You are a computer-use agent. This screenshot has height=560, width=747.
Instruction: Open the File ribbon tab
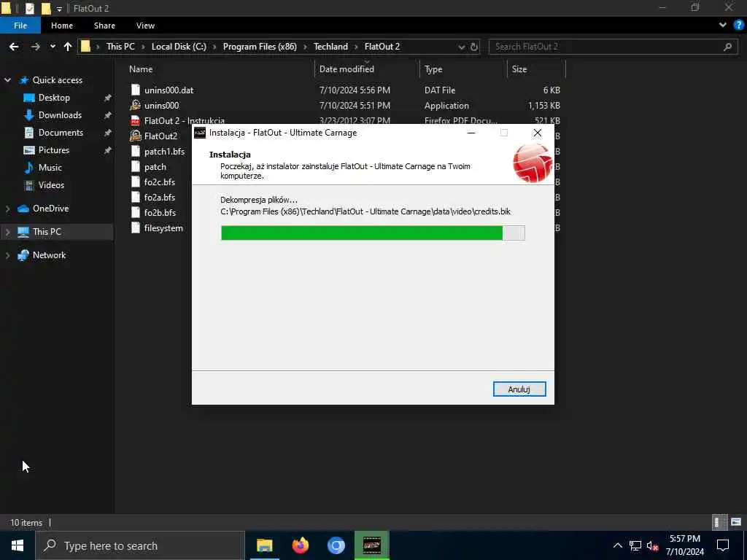(20, 26)
